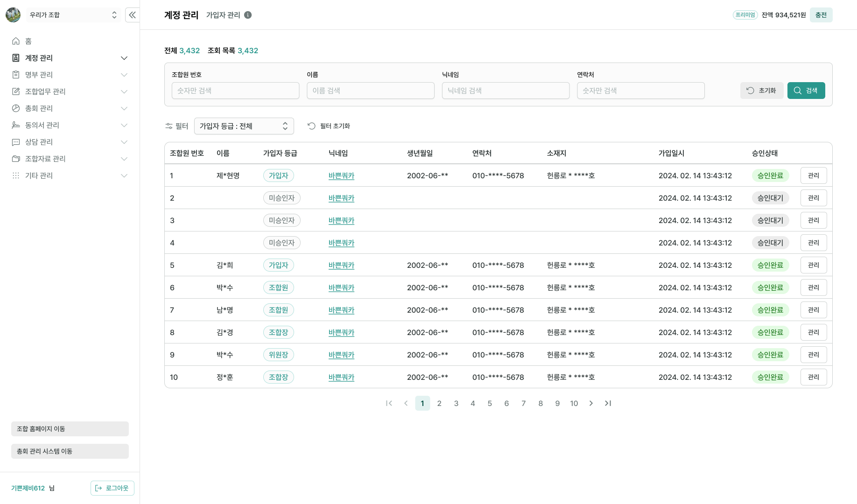Click the 충전 button at top right
The height and width of the screenshot is (504, 857).
pyautogui.click(x=821, y=15)
